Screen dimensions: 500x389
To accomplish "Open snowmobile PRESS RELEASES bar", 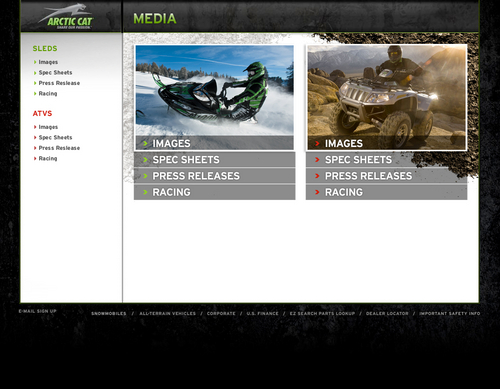I will click(x=214, y=176).
